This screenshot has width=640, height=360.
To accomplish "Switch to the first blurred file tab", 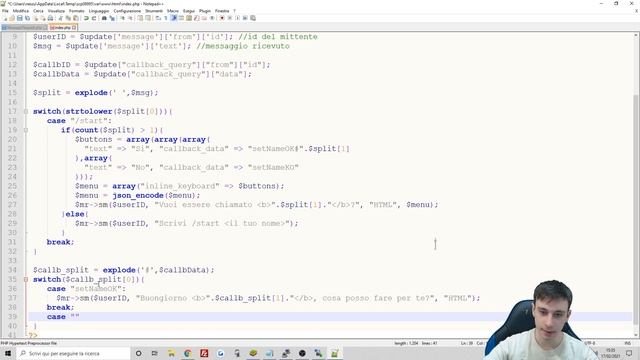I will pos(24,27).
